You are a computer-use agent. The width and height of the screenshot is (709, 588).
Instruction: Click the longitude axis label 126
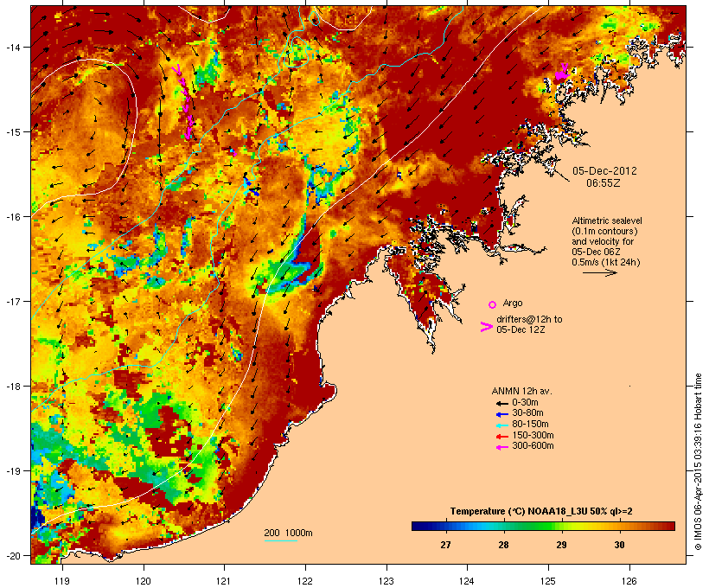[x=629, y=581]
